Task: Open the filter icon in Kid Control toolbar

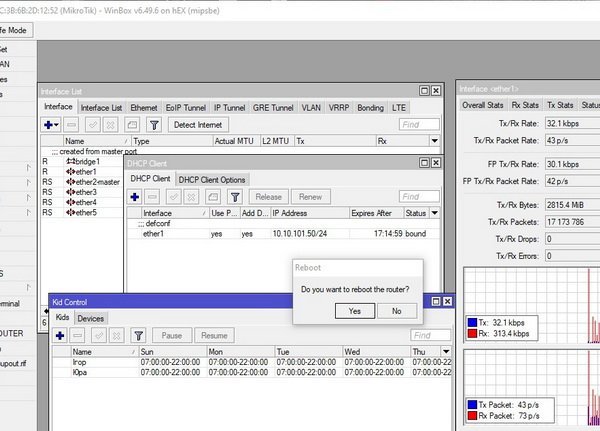Action: (140, 336)
